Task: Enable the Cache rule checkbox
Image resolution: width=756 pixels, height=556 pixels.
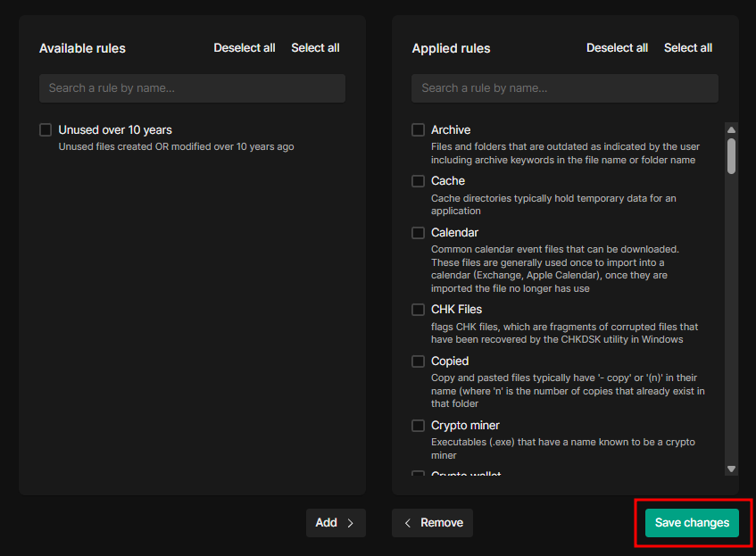Action: click(418, 181)
